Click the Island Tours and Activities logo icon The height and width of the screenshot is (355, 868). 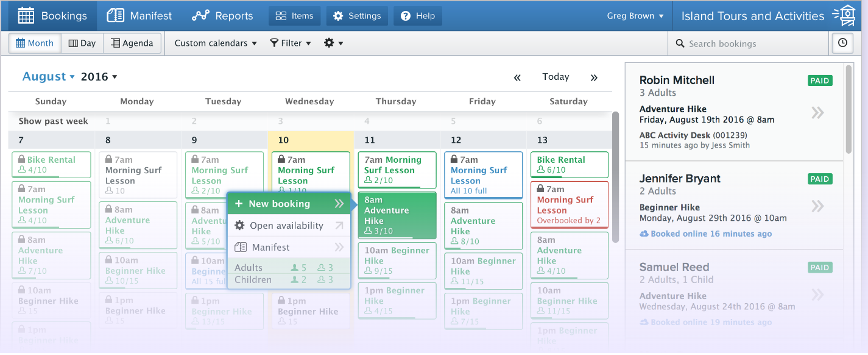click(848, 16)
